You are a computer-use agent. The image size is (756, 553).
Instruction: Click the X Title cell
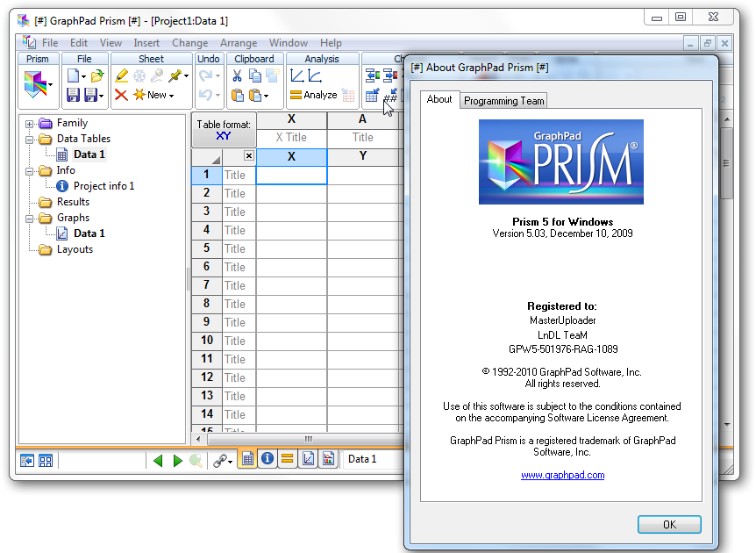pyautogui.click(x=291, y=138)
